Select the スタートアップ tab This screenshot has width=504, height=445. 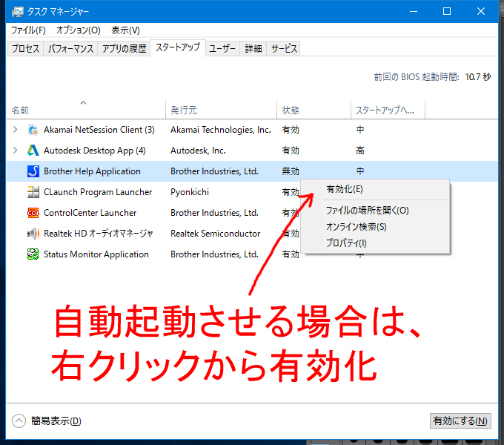[x=178, y=47]
